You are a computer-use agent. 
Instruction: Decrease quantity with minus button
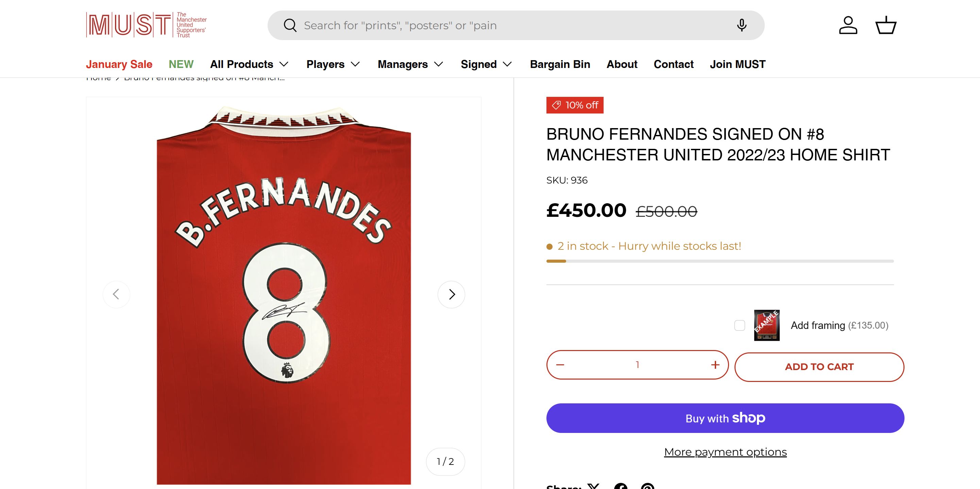tap(560, 365)
